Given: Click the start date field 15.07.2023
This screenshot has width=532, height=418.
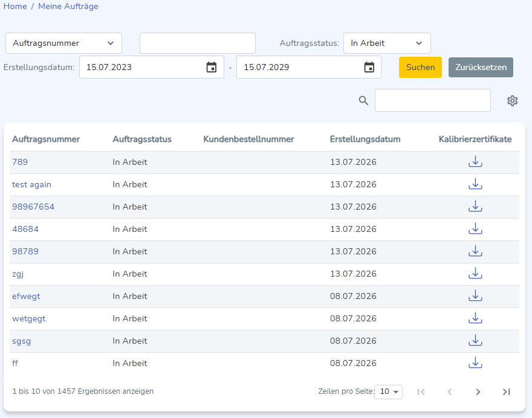Looking at the screenshot, I should (x=152, y=67).
